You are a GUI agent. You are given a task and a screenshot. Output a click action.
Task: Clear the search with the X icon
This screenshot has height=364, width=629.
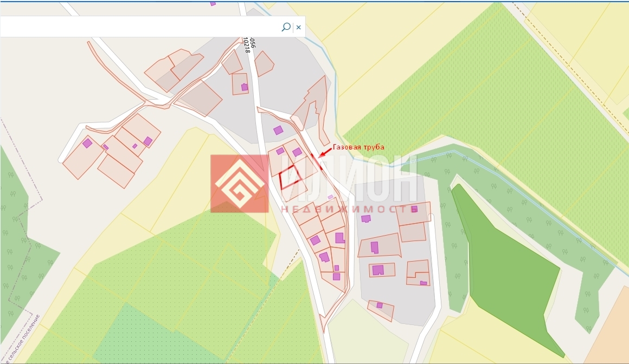click(298, 27)
